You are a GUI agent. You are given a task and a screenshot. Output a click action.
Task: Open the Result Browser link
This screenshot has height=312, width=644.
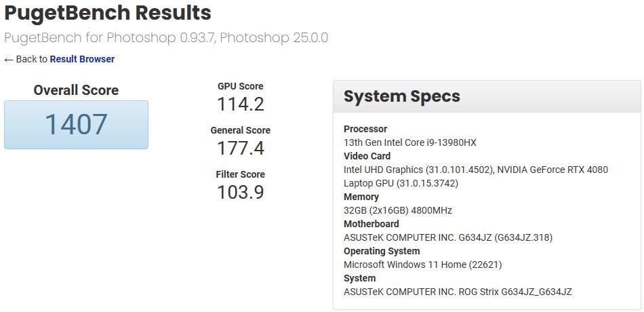[82, 59]
